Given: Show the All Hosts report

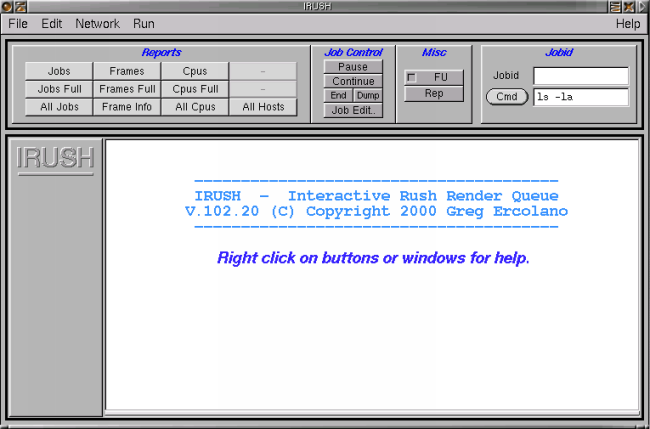Looking at the screenshot, I should pyautogui.click(x=263, y=107).
